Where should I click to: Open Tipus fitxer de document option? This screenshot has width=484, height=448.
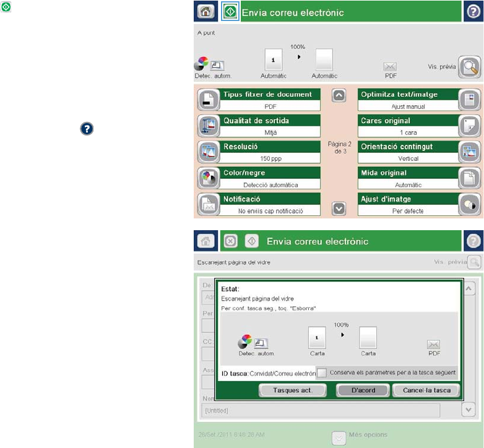270,100
